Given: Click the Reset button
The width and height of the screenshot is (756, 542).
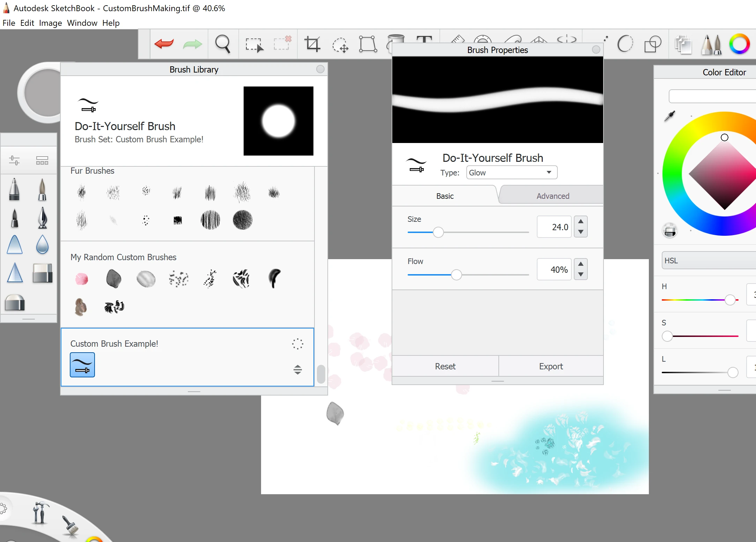Looking at the screenshot, I should 445,366.
